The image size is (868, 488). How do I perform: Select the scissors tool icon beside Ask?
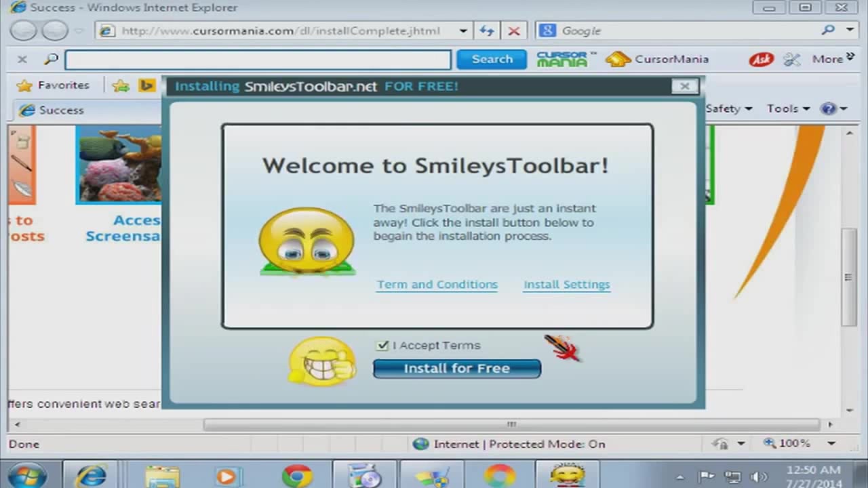792,60
